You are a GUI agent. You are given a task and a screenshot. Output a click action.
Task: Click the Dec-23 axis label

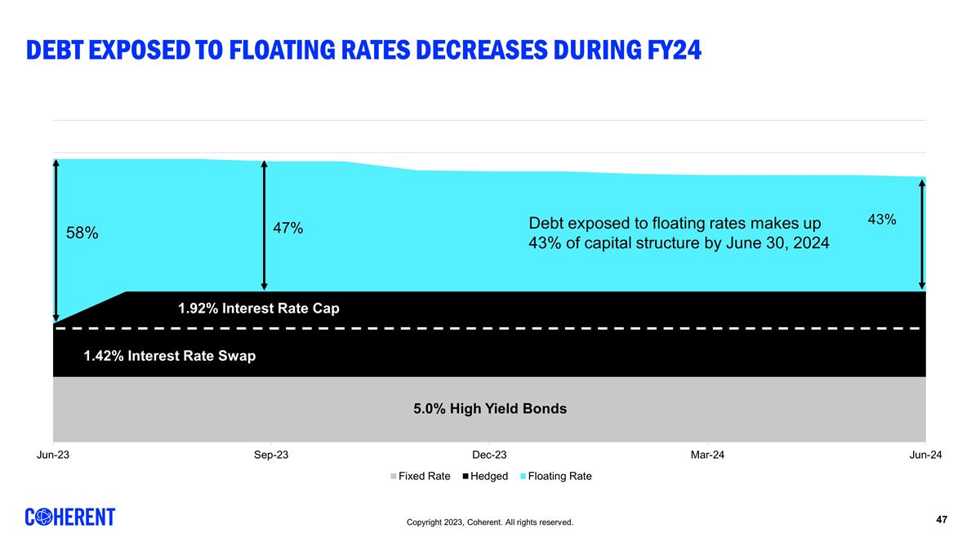pos(489,455)
